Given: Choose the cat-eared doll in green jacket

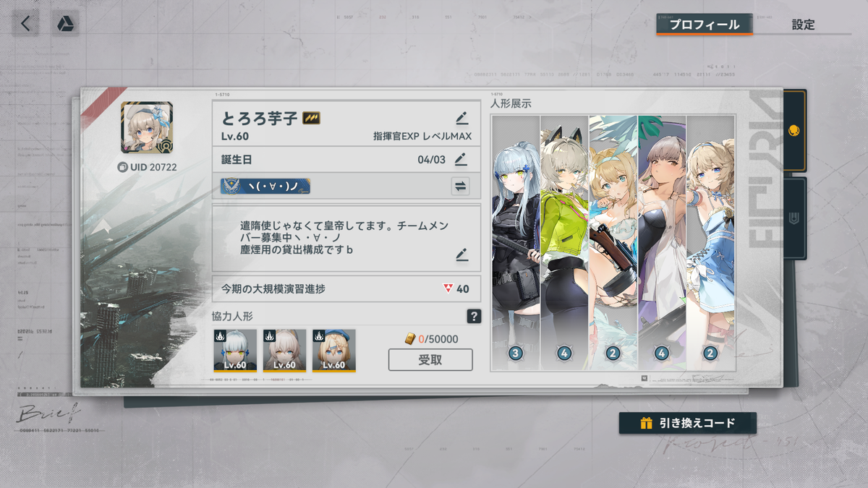Looking at the screenshot, I should pos(564,242).
